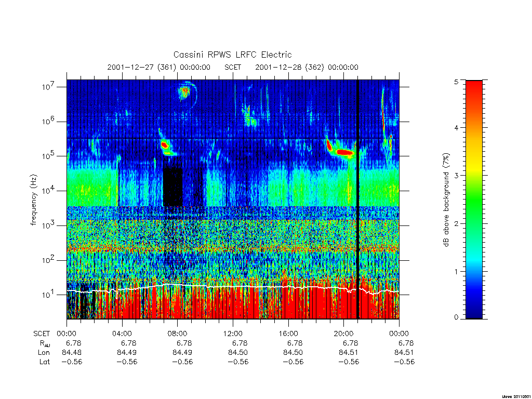Click the 10^5 frequency tick label
Screen dimensions: 532x399
(49, 156)
